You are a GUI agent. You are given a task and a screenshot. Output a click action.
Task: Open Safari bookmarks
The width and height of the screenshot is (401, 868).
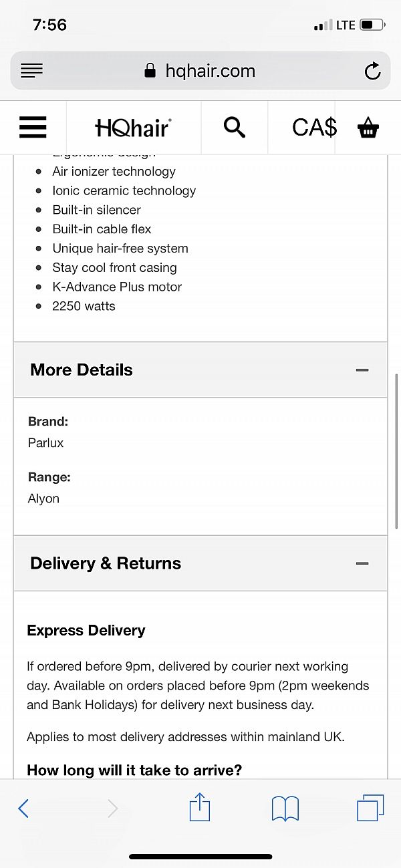[x=285, y=808]
